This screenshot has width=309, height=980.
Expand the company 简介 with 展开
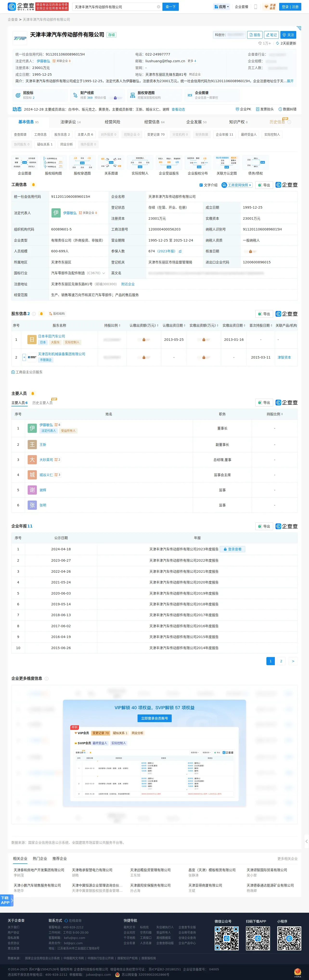pos(290,81)
